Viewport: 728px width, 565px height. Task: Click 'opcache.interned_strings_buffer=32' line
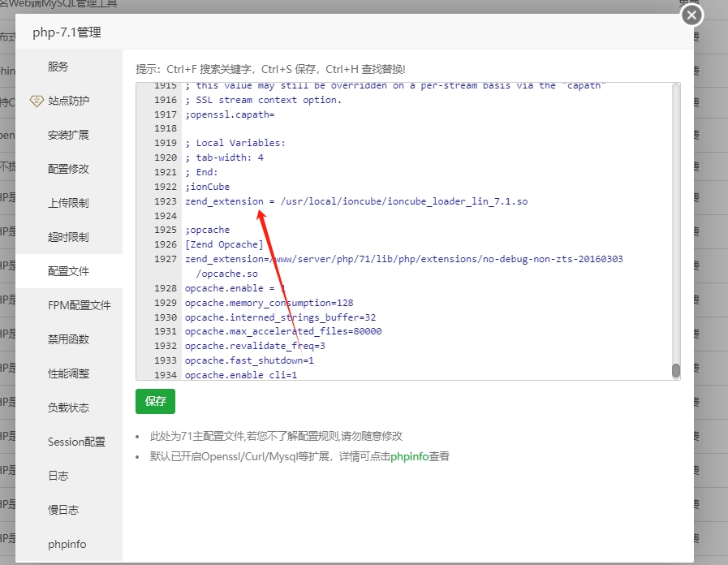[280, 317]
